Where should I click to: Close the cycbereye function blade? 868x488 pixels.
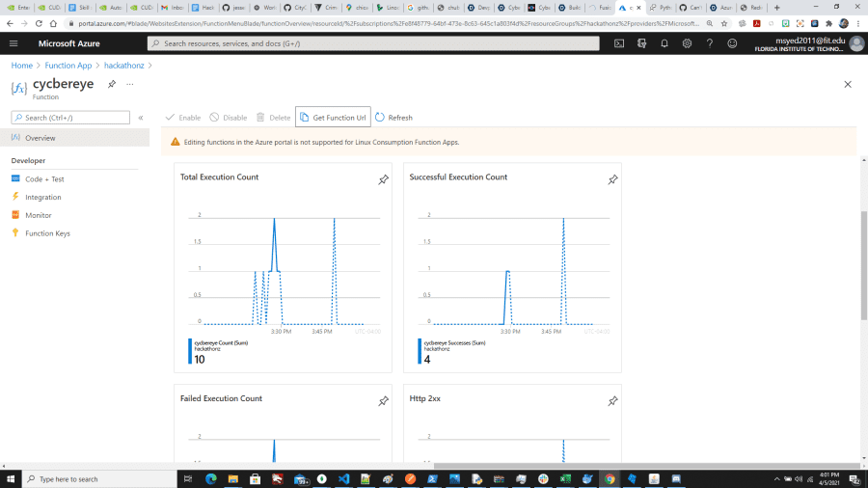[x=848, y=84]
